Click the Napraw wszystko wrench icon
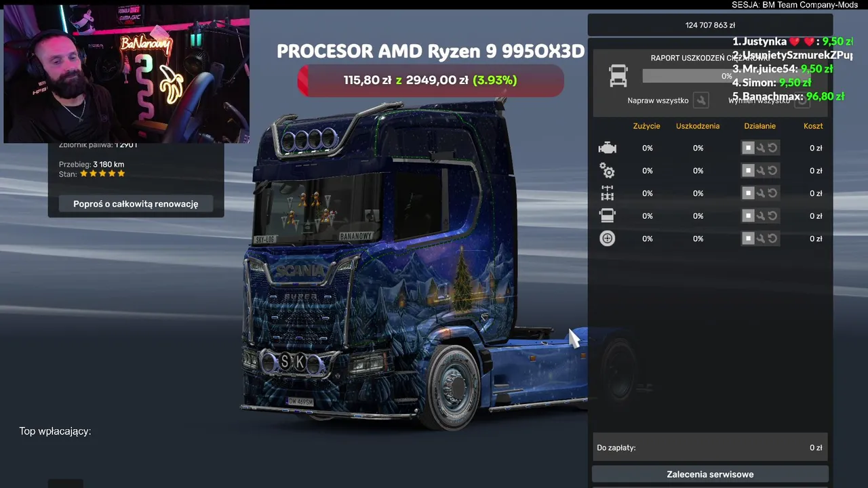The width and height of the screenshot is (868, 488). (701, 100)
